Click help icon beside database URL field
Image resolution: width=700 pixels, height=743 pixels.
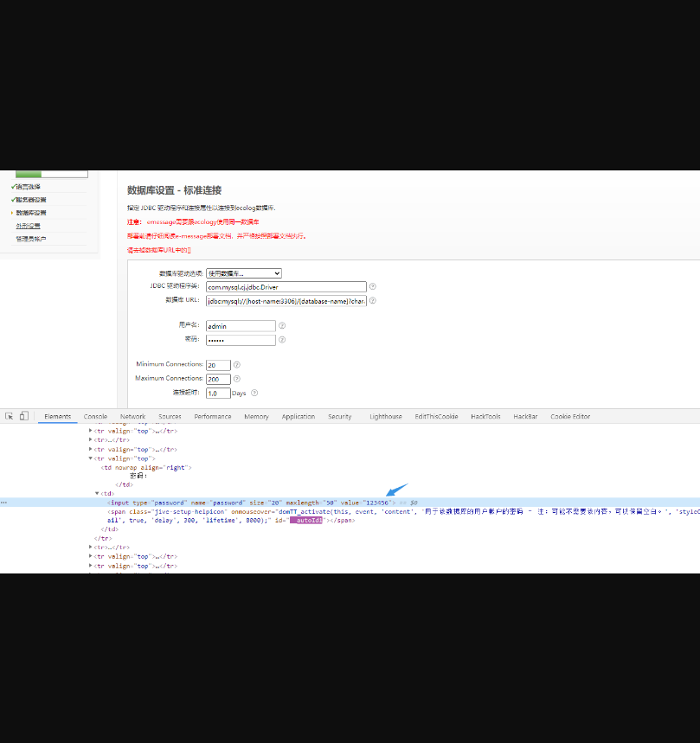tap(373, 300)
